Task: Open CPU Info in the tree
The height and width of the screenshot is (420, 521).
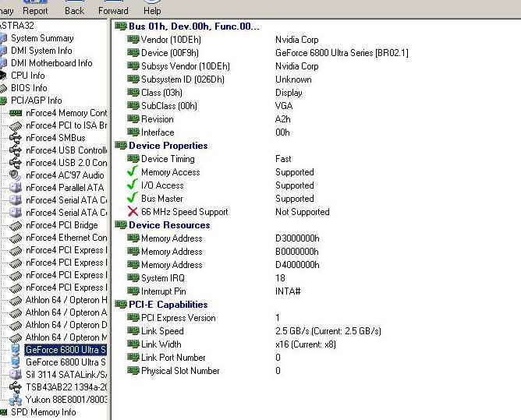Action: click(x=27, y=76)
